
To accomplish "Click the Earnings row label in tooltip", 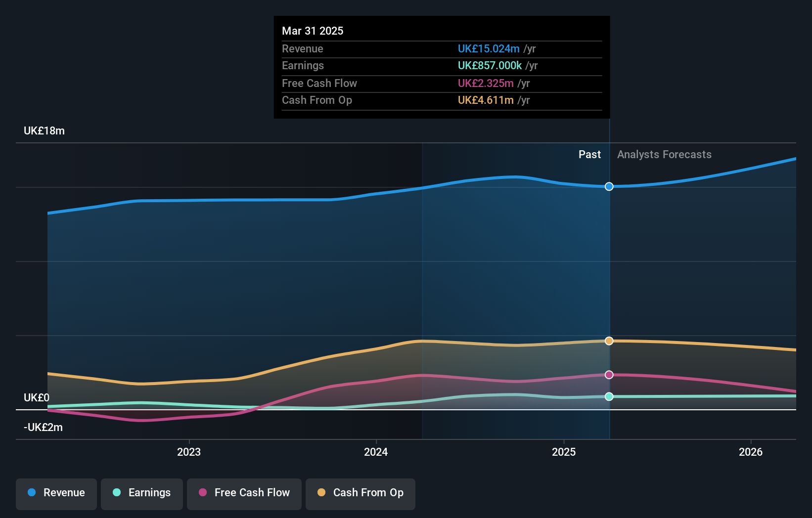I will (303, 66).
